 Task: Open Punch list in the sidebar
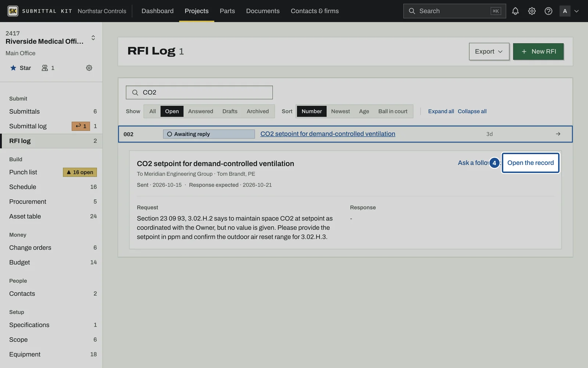(x=51, y=172)
